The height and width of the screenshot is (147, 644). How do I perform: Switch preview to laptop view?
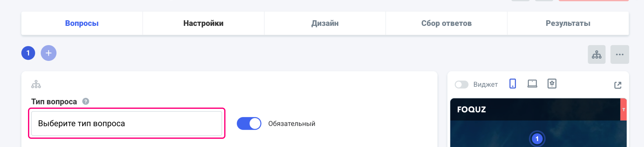tap(532, 84)
